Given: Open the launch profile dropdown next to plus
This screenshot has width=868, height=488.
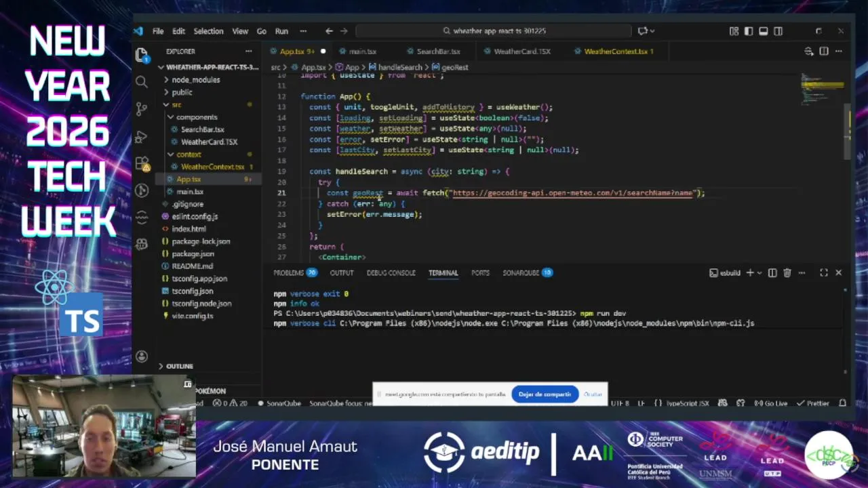Looking at the screenshot, I should pyautogui.click(x=759, y=272).
